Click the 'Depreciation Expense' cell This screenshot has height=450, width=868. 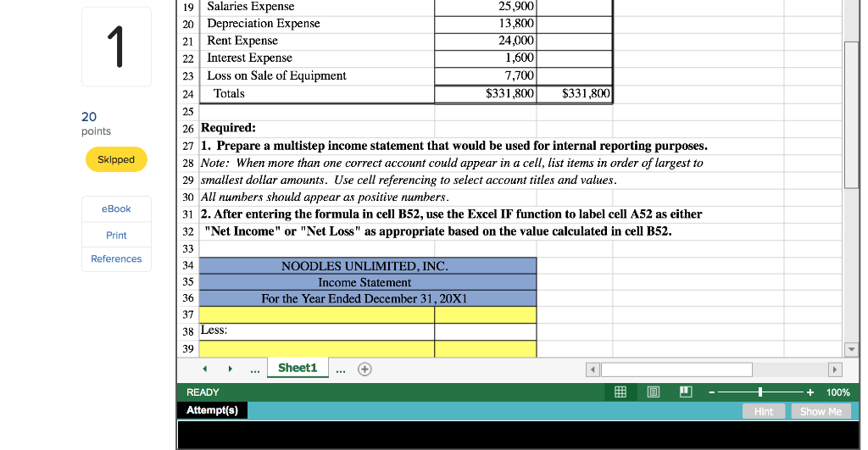pos(317,25)
